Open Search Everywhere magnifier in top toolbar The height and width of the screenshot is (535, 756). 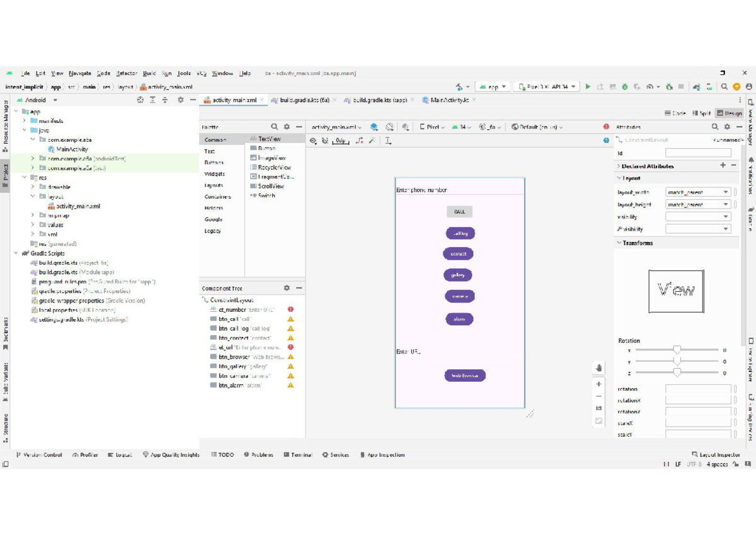click(x=724, y=87)
